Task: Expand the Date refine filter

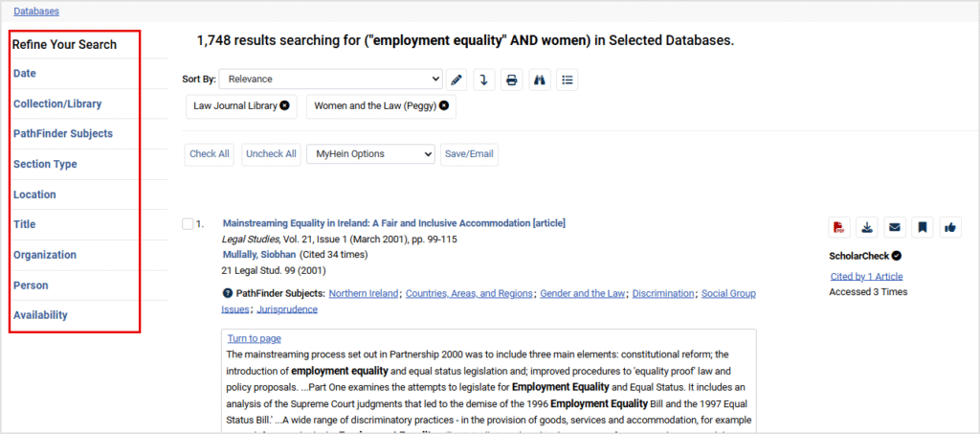Action: (x=25, y=73)
